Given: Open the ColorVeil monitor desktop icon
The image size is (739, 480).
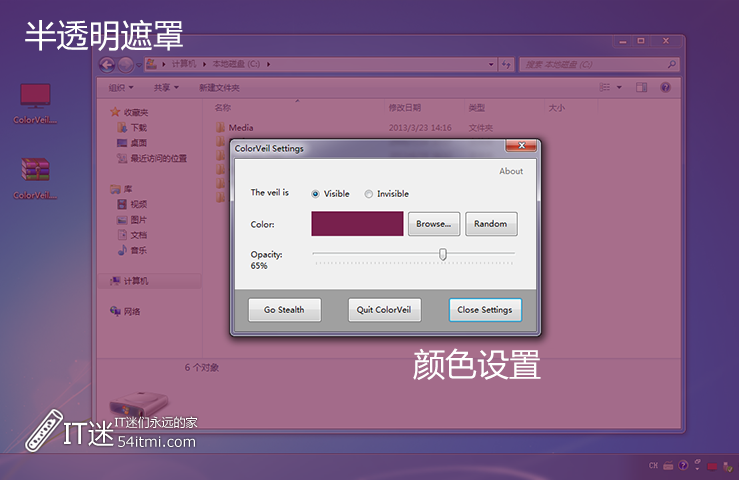Looking at the screenshot, I should pyautogui.click(x=35, y=104).
